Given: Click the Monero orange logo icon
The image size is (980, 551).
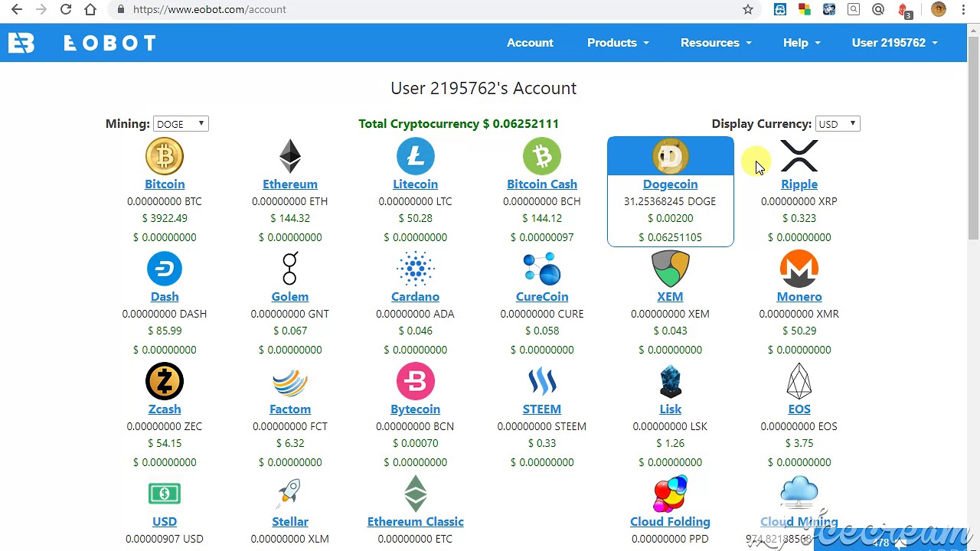Looking at the screenshot, I should (x=799, y=269).
